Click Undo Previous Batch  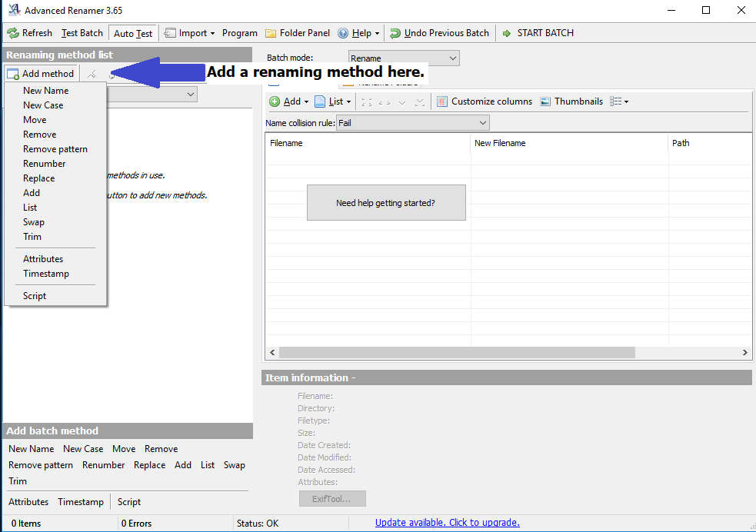(439, 33)
